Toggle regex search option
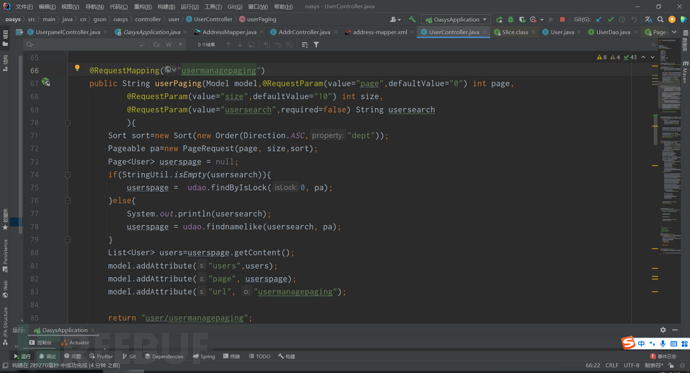This screenshot has width=690, height=373. (x=180, y=45)
